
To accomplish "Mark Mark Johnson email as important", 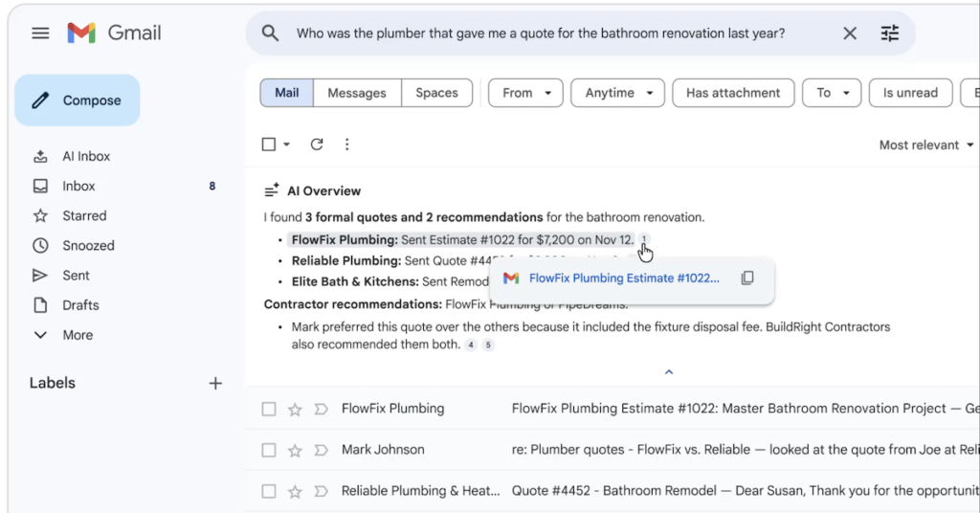I will (320, 451).
